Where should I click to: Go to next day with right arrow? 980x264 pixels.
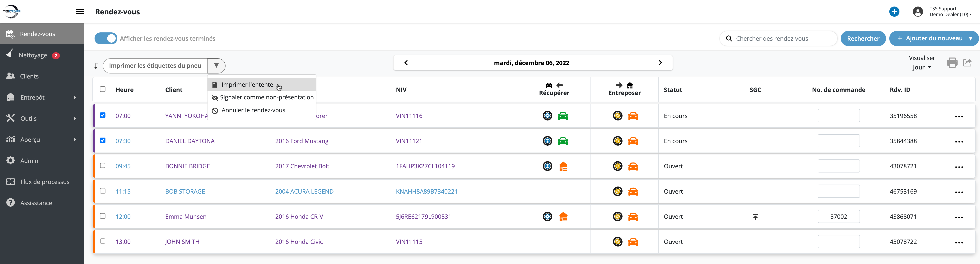(x=660, y=63)
